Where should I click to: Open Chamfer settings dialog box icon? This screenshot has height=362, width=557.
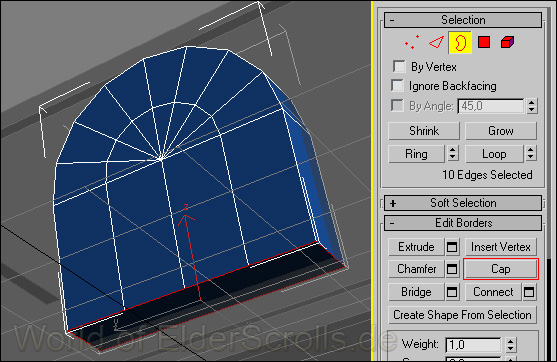pos(452,269)
